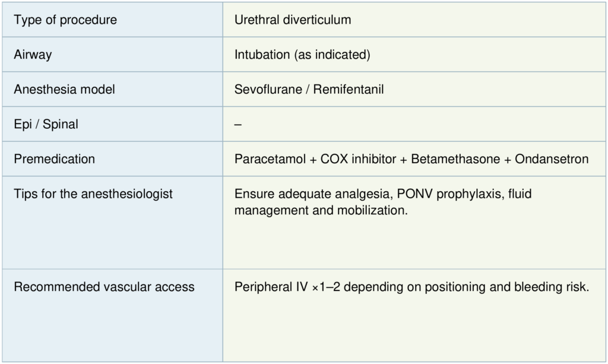Click the word 'Paracetamol'
This screenshot has height=364, width=608.
(x=270, y=159)
